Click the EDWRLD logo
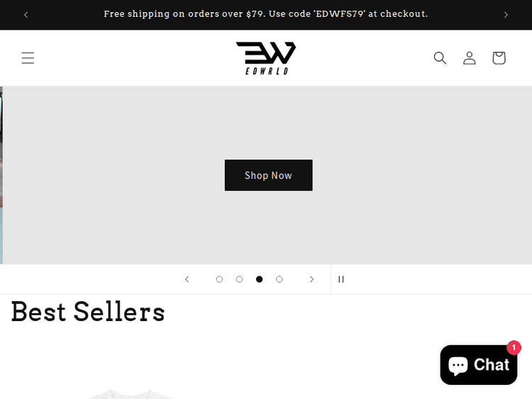Viewport: 532px width, 399px height. point(266,58)
